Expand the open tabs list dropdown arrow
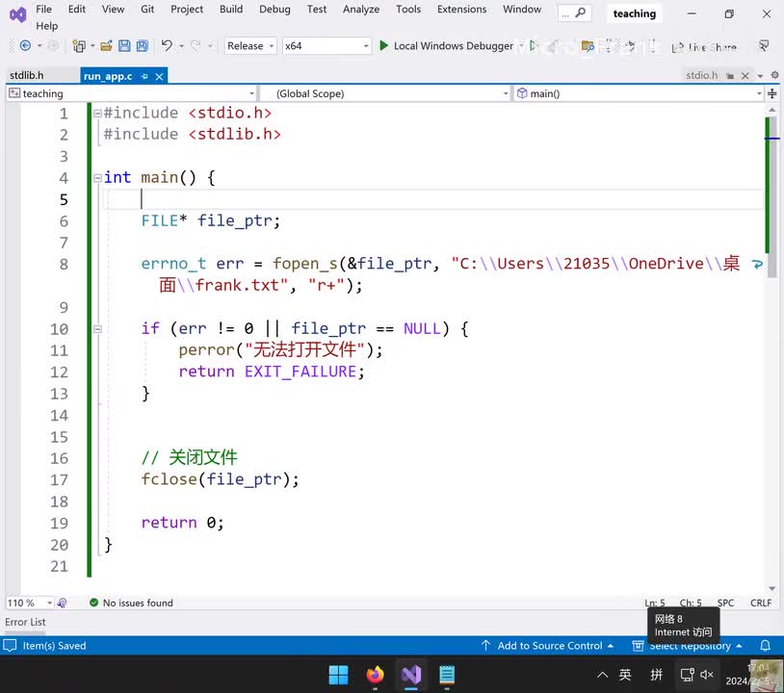The image size is (784, 693). [760, 76]
